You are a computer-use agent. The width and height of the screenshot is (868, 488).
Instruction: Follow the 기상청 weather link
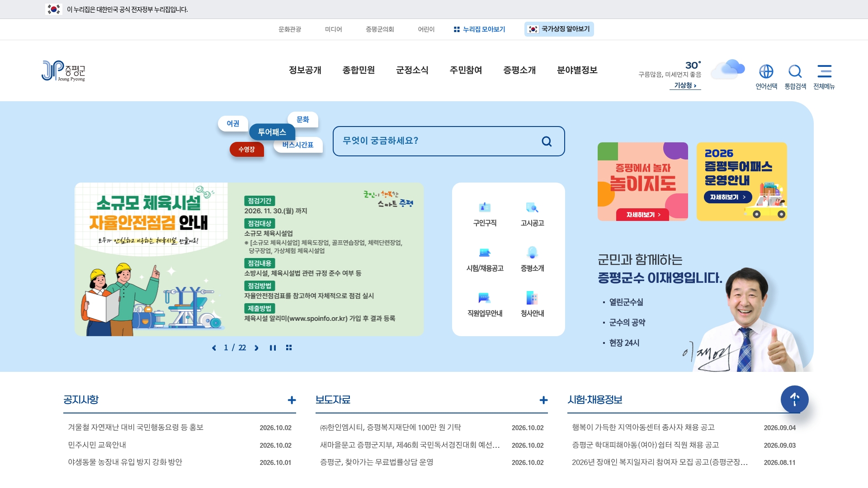tap(685, 85)
